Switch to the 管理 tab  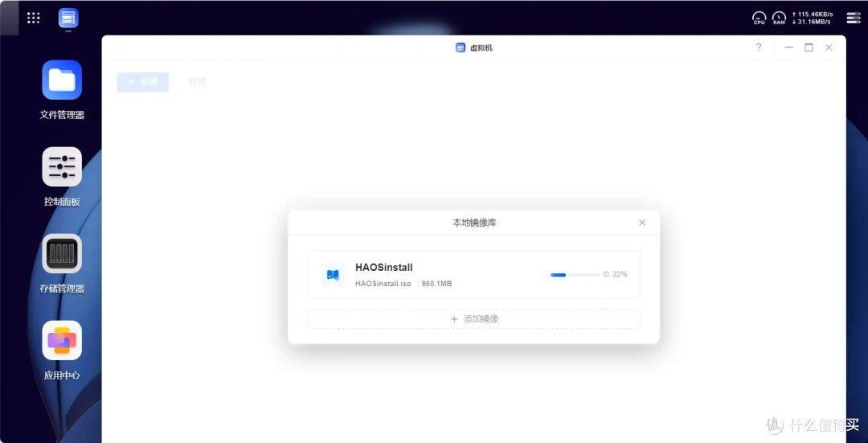coord(197,82)
